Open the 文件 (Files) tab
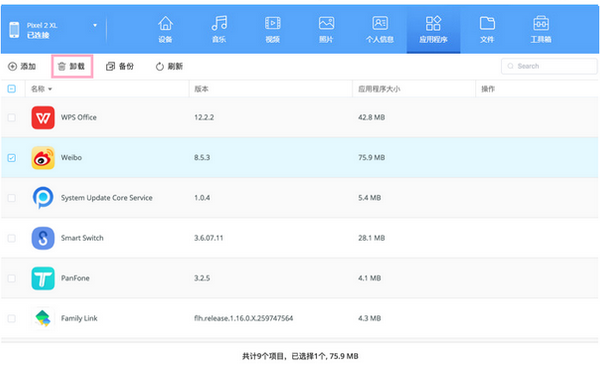 click(x=487, y=29)
